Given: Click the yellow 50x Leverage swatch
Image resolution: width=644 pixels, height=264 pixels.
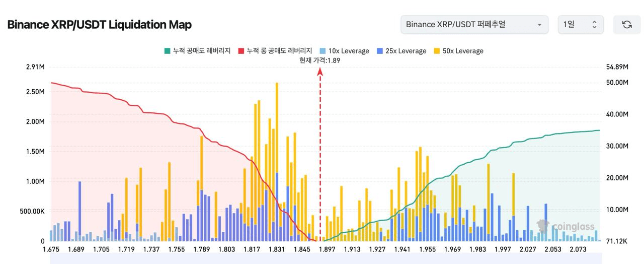Looking at the screenshot, I should (437, 51).
